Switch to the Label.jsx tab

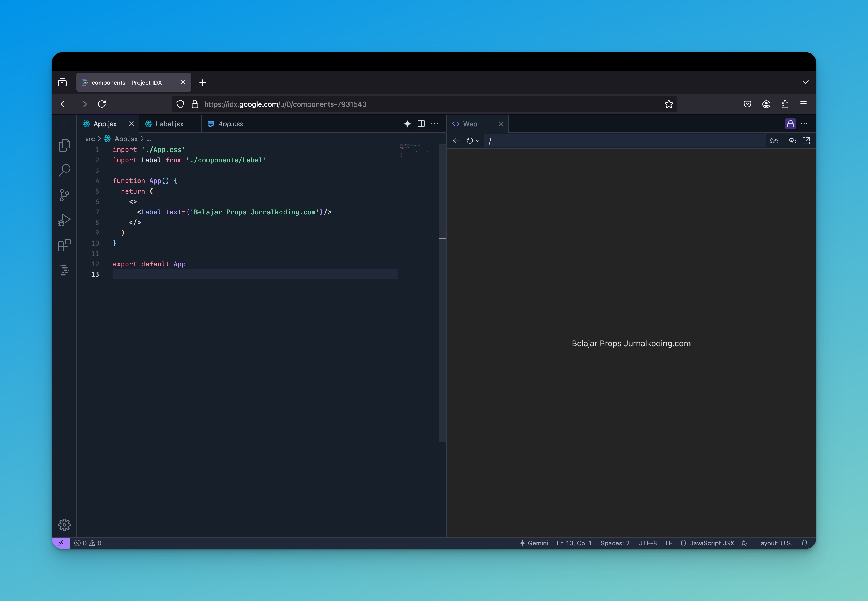tap(169, 124)
